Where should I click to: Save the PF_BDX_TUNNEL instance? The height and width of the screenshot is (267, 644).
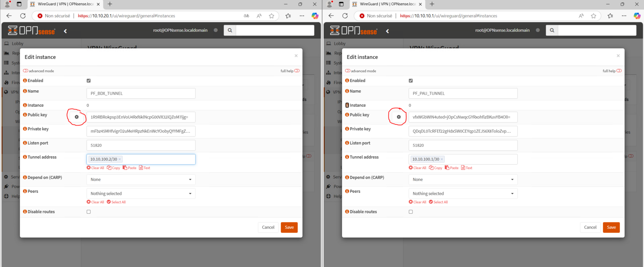(289, 228)
